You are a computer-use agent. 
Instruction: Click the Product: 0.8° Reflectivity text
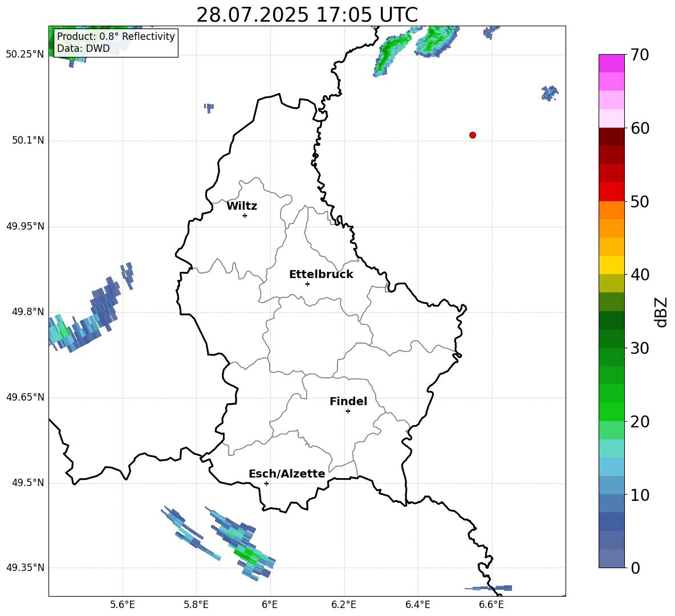tap(116, 36)
